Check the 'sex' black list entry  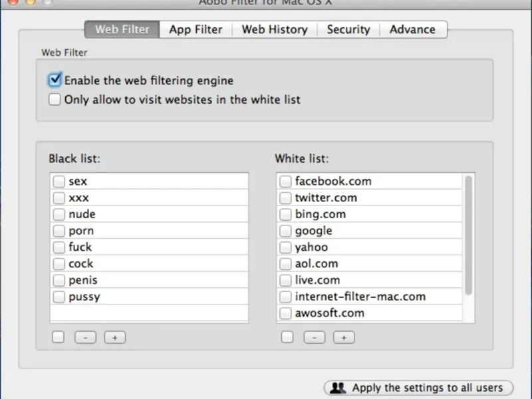point(59,181)
